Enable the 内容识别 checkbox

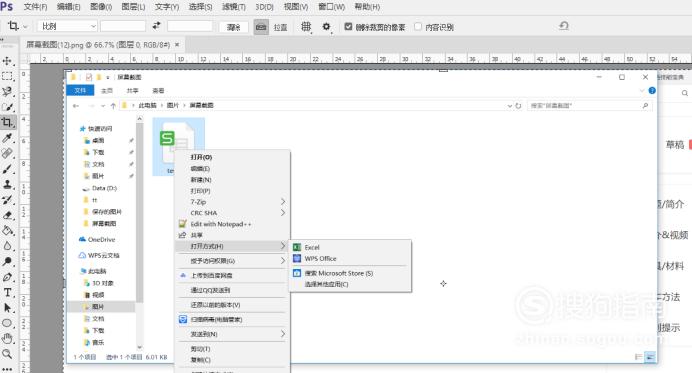[x=417, y=26]
